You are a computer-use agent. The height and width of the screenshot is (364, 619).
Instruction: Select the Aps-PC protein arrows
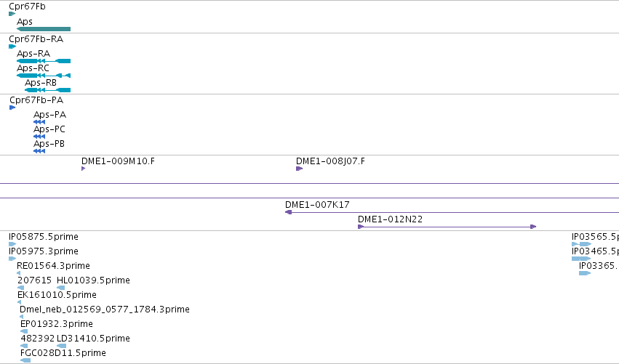point(39,137)
